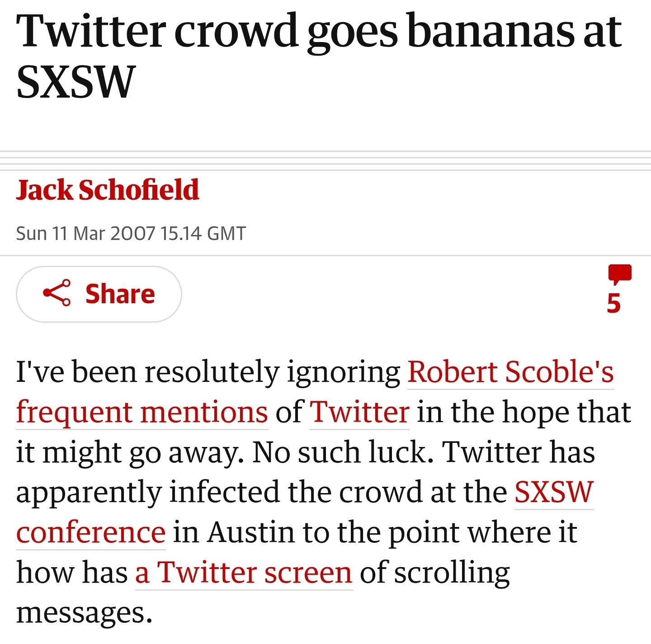Click headline text "Twitter crowd goes bananas at"
This screenshot has width=651, height=644.
tap(319, 32)
